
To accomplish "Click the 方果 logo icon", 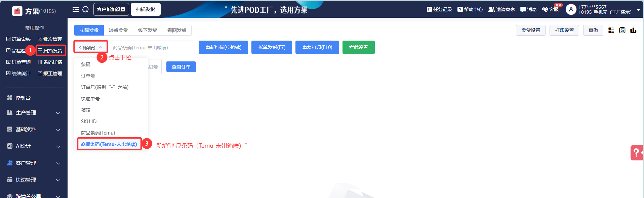I will click(17, 11).
